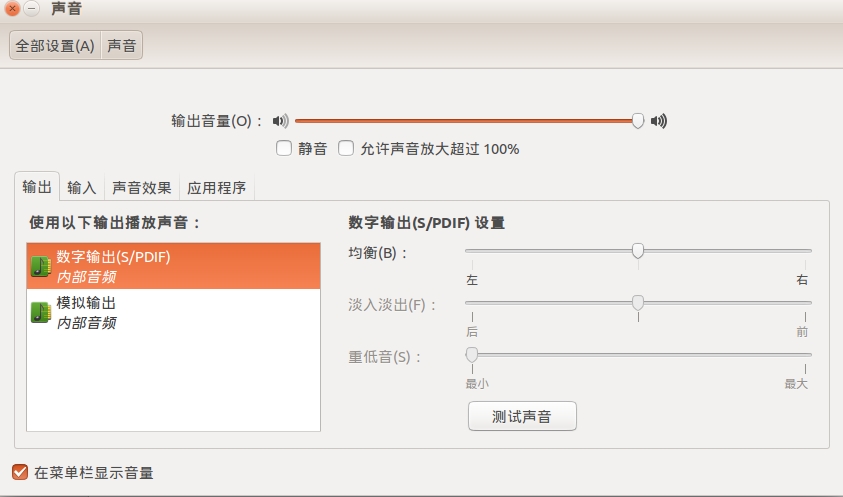
Task: Click the low-volume speaker icon
Action: tap(281, 121)
